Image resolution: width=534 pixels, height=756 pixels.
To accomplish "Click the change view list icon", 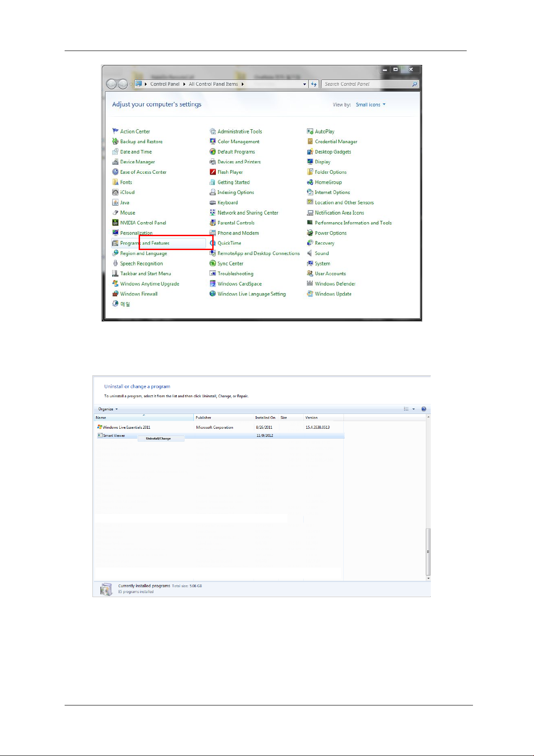I will click(406, 409).
